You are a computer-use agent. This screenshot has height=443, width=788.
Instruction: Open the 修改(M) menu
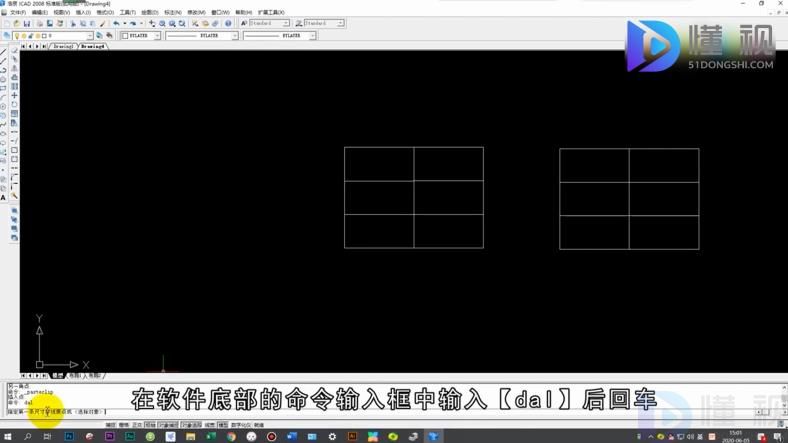click(196, 12)
